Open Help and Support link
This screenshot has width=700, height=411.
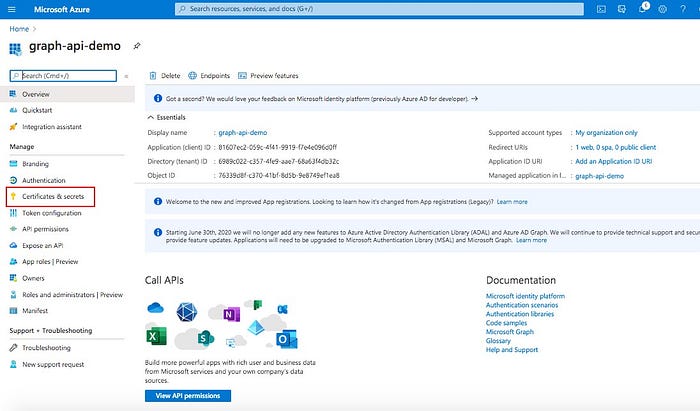[512, 349]
